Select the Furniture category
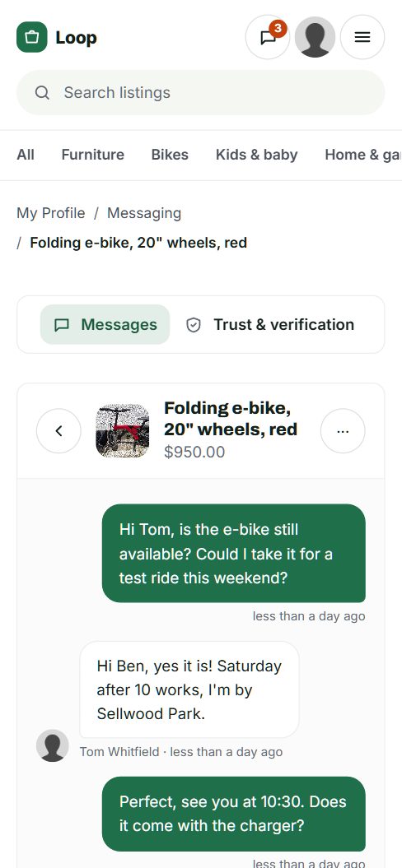Viewport: 402px width, 868px height. [92, 155]
